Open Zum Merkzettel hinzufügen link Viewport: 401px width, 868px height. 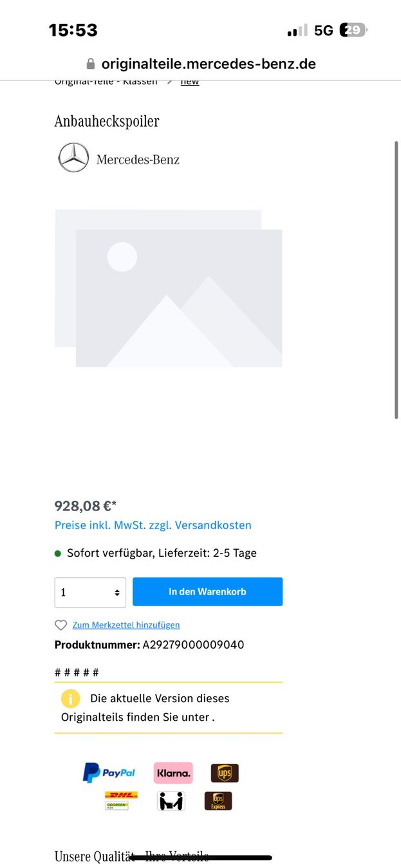[x=126, y=625]
